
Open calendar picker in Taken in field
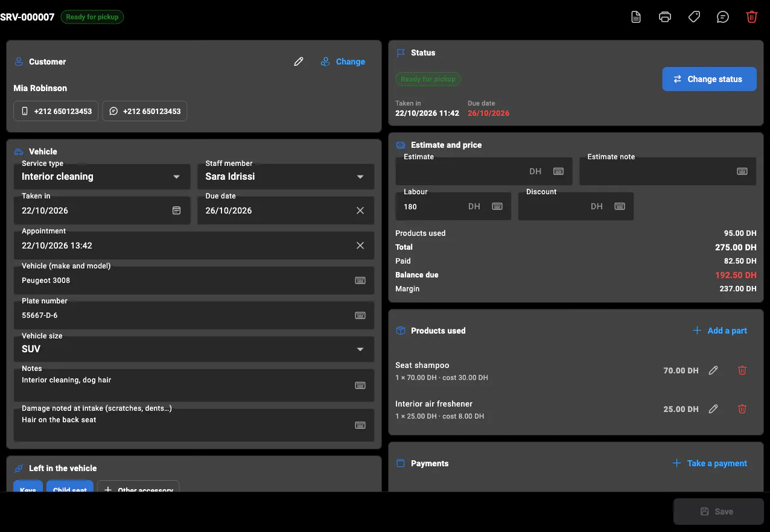pyautogui.click(x=177, y=211)
